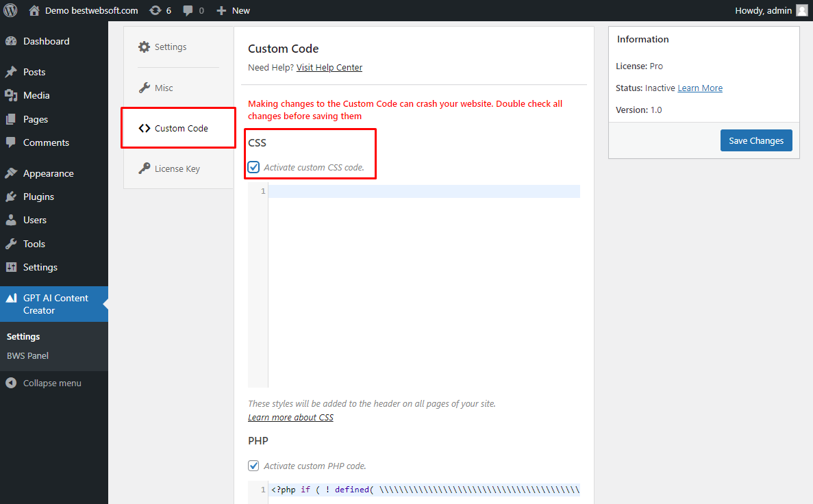Open Users menu item

coord(54,220)
